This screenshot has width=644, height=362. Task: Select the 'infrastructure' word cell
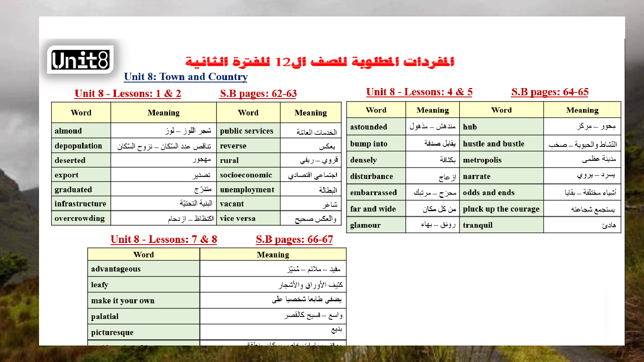(x=81, y=204)
